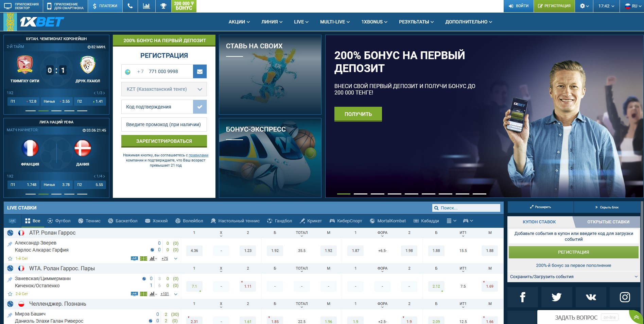Pin the Александр Зверев match
The height and width of the screenshot is (324, 644).
(10, 243)
